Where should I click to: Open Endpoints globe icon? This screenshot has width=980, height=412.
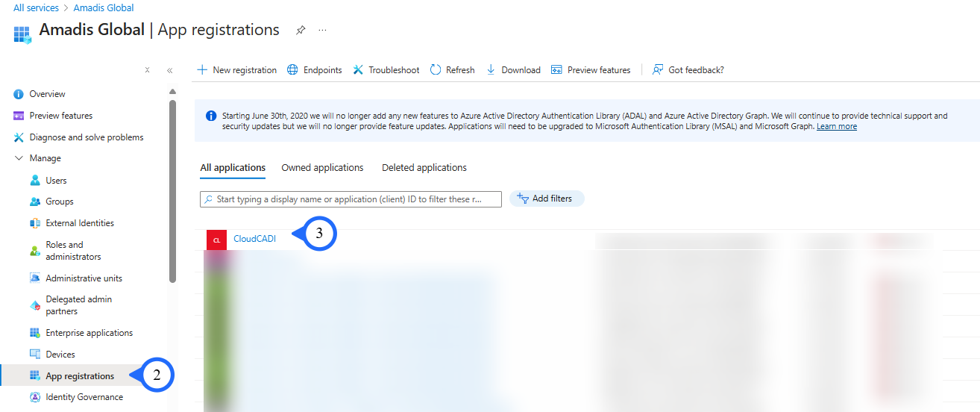pyautogui.click(x=292, y=69)
